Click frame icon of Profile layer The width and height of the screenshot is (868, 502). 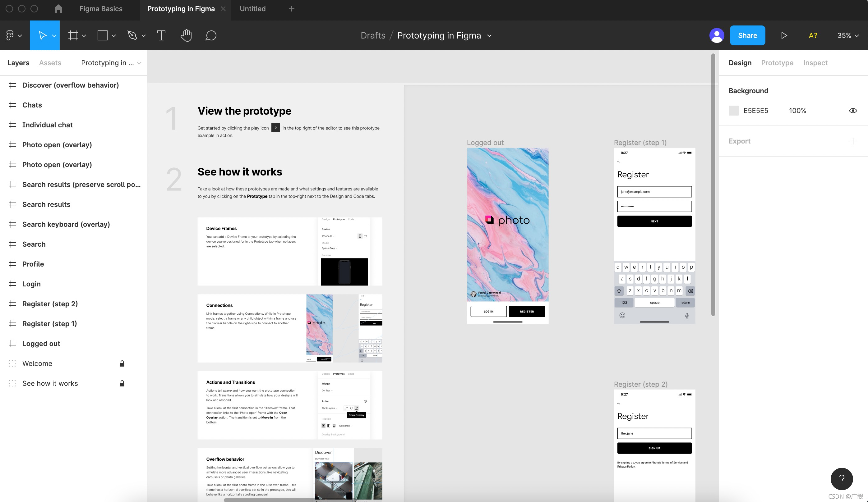[x=12, y=264]
